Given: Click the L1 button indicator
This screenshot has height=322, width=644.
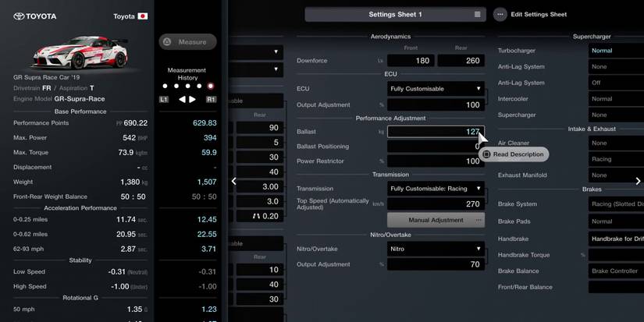Looking at the screenshot, I should pyautogui.click(x=163, y=99).
